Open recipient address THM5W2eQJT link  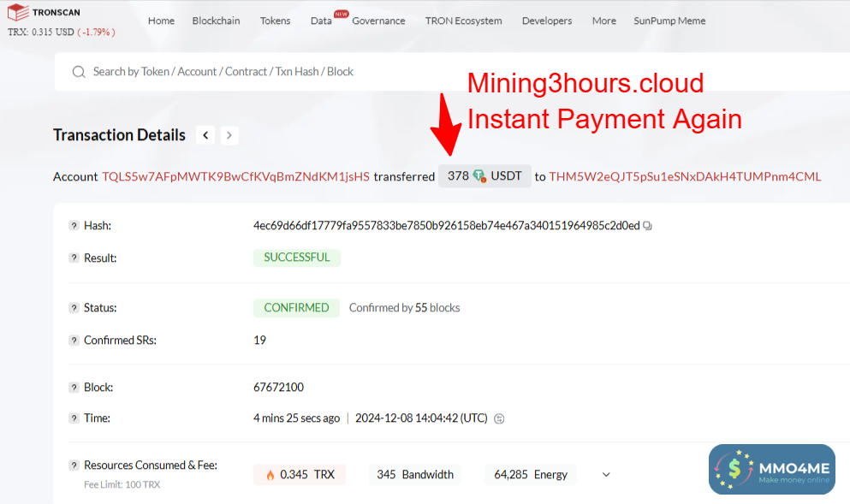(685, 176)
